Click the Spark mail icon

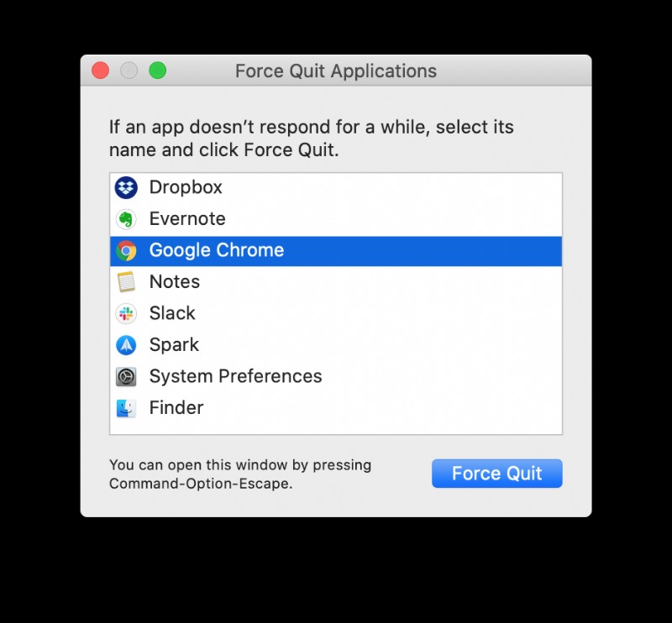point(127,344)
